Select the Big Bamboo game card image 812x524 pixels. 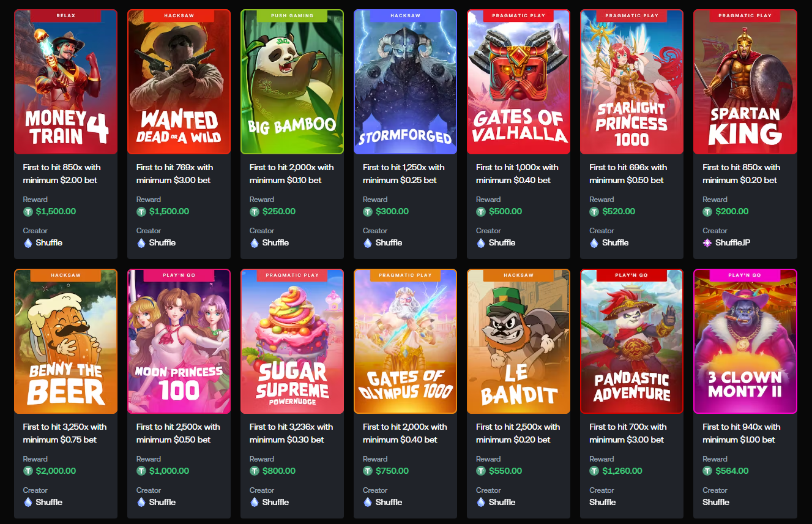pos(292,81)
